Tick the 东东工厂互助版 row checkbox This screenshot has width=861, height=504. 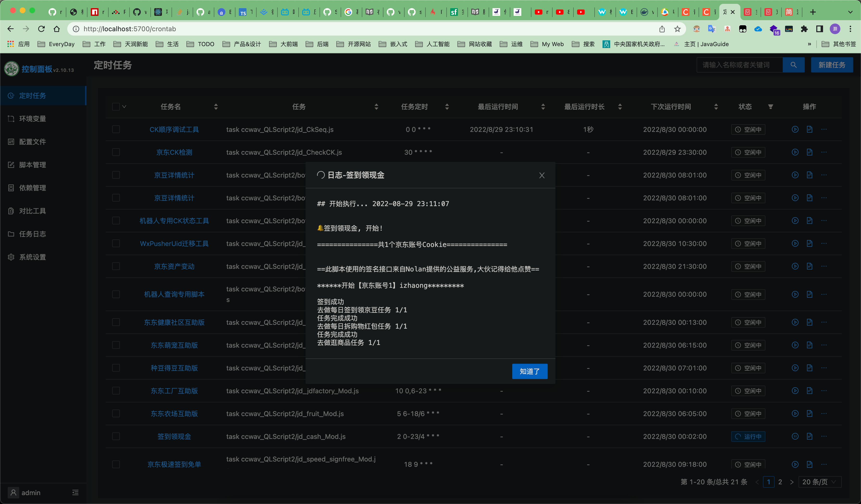pos(116,391)
